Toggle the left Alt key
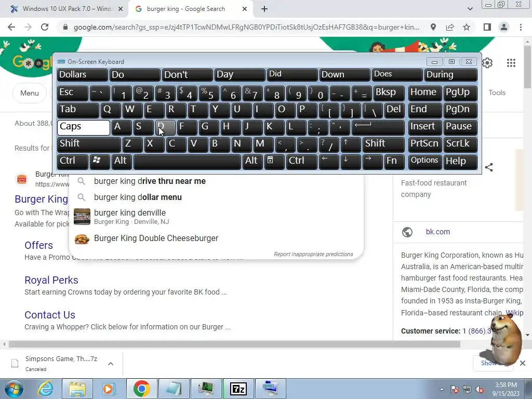The height and width of the screenshot is (399, 532). tap(122, 162)
